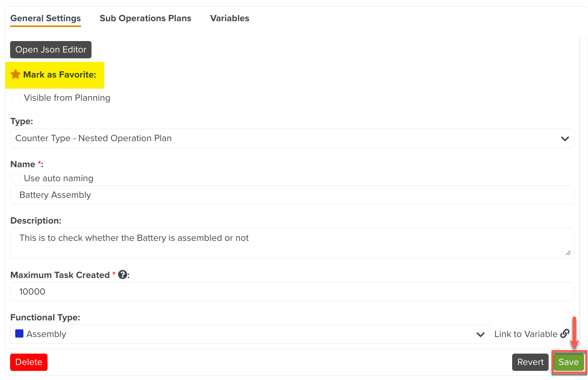Click the Revert button
The width and height of the screenshot is (588, 380).
[530, 362]
